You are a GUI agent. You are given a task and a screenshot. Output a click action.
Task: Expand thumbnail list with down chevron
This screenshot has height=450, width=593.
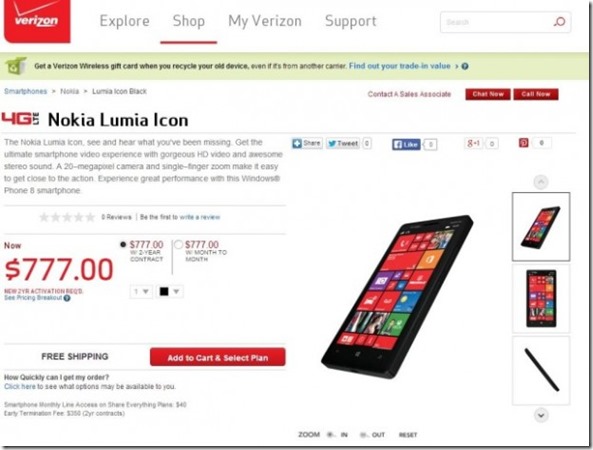[541, 415]
